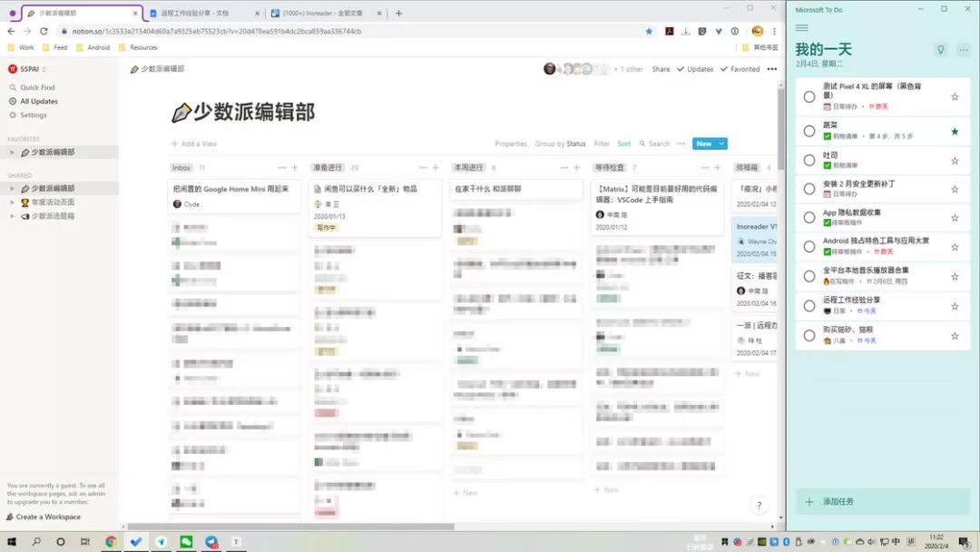
Task: Click the vertical scrollbar in Notion
Action: click(780, 130)
